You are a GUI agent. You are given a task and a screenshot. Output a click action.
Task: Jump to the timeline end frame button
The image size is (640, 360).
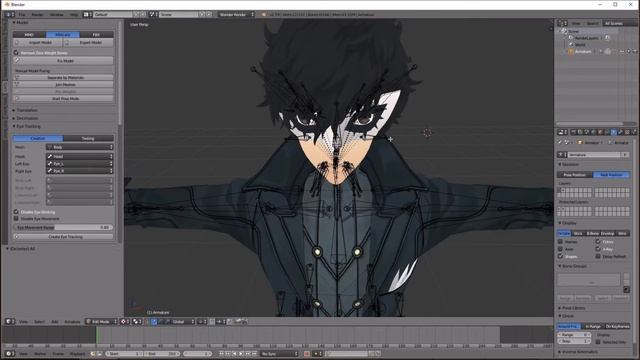pos(254,353)
